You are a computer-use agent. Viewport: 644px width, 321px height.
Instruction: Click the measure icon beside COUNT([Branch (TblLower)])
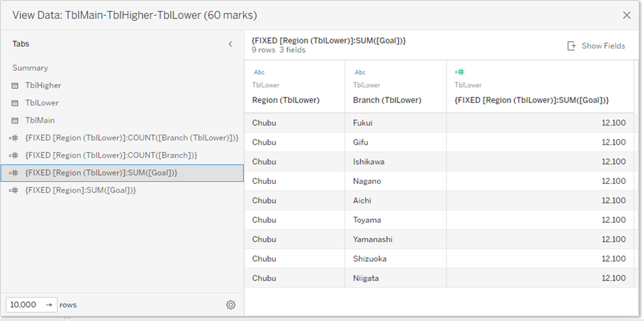coord(14,138)
